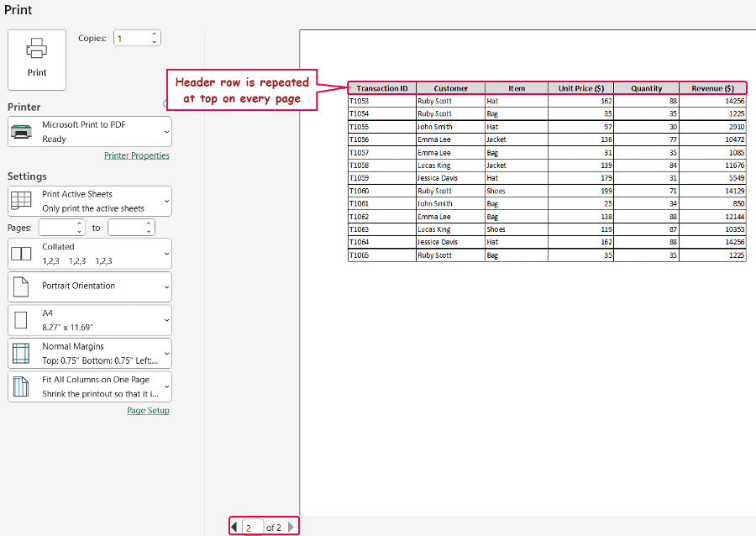This screenshot has width=756, height=536.
Task: Open the Page Setup link
Action: (148, 410)
